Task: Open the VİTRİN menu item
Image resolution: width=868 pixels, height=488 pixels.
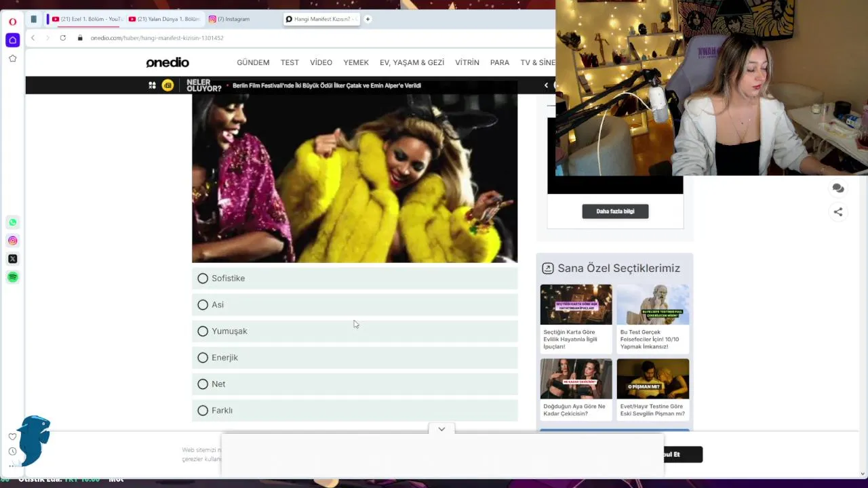Action: point(467,62)
